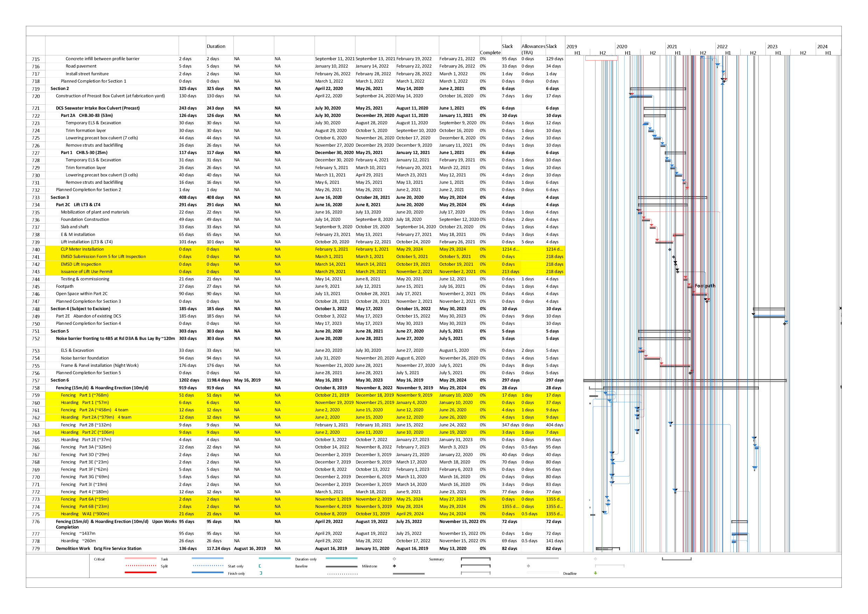Select 'Concrete infill between profile barrier' task
Viewport: 868px width, 614px height.
[103, 59]
